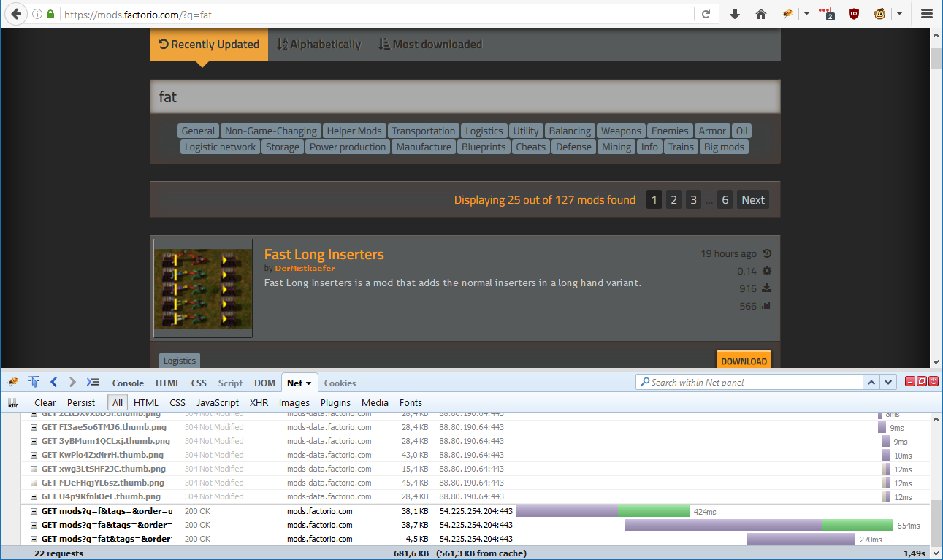
Task: Click the browser Back arrow button
Action: tap(16, 14)
